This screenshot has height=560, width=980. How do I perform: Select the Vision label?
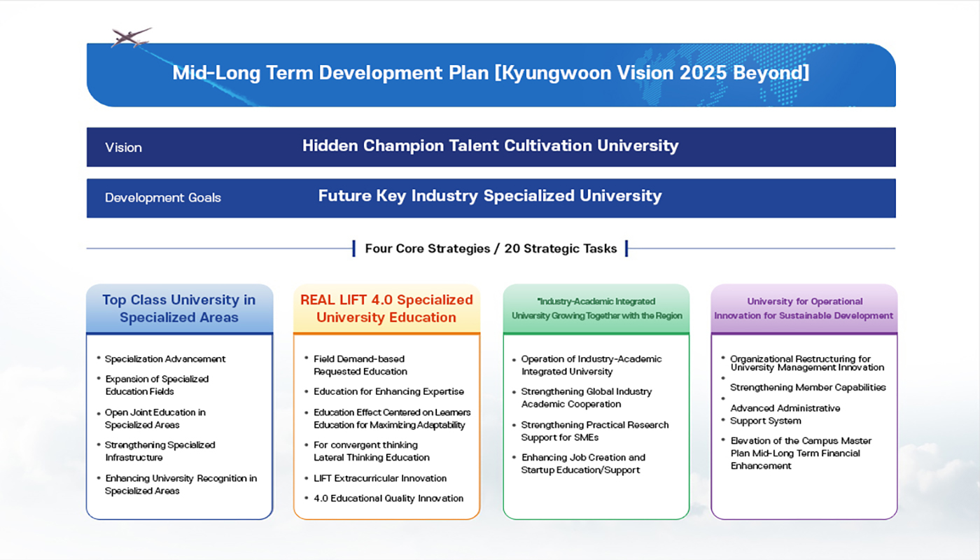[x=123, y=148]
